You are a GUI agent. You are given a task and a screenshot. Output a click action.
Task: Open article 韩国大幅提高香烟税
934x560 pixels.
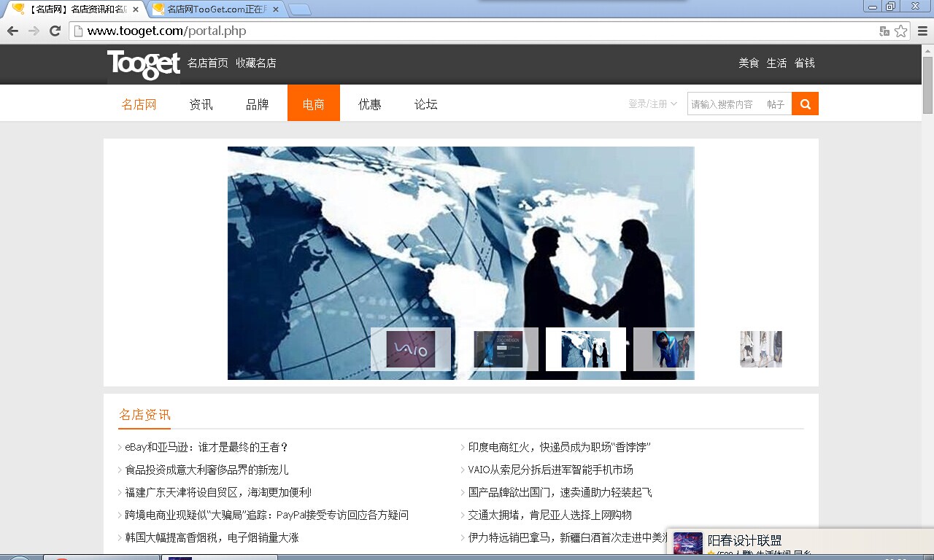pos(212,537)
